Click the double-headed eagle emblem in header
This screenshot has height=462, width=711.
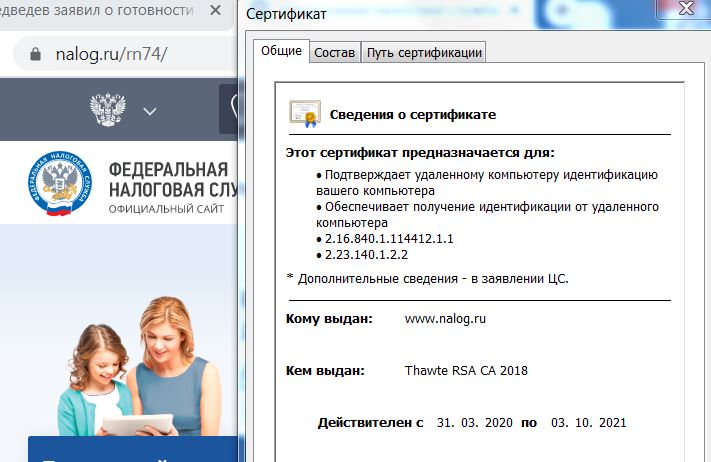click(x=107, y=109)
